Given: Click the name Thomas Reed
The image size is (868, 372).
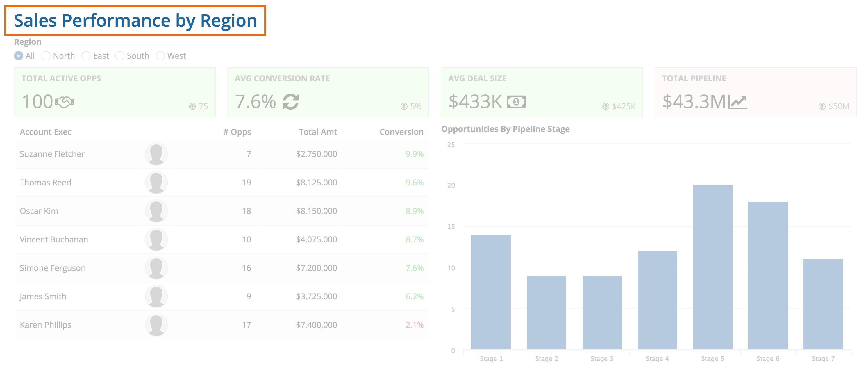Looking at the screenshot, I should coord(45,182).
